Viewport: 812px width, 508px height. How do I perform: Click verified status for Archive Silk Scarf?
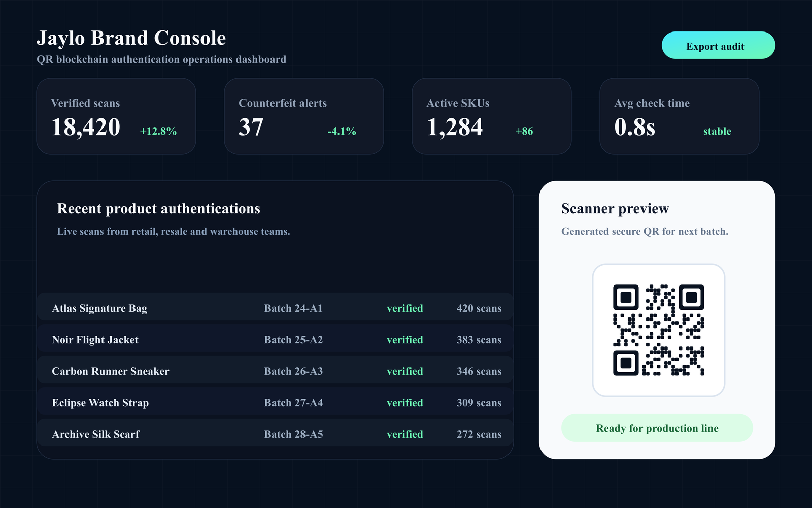(x=405, y=434)
